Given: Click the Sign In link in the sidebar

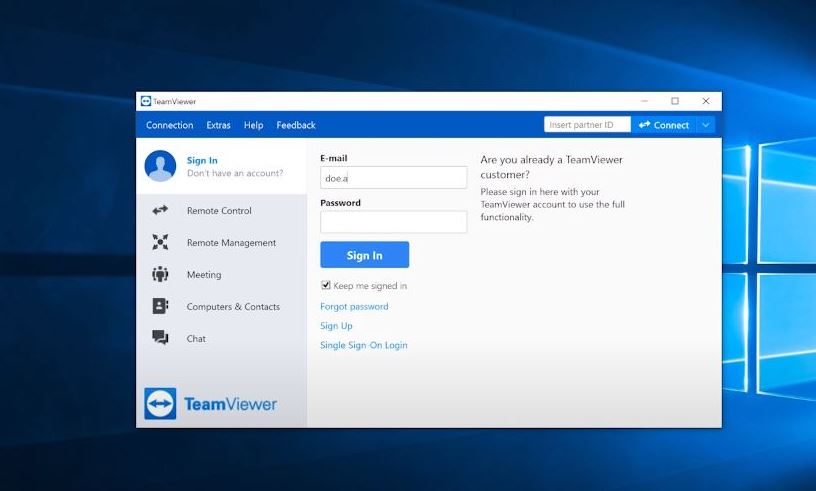Looking at the screenshot, I should pos(202,160).
